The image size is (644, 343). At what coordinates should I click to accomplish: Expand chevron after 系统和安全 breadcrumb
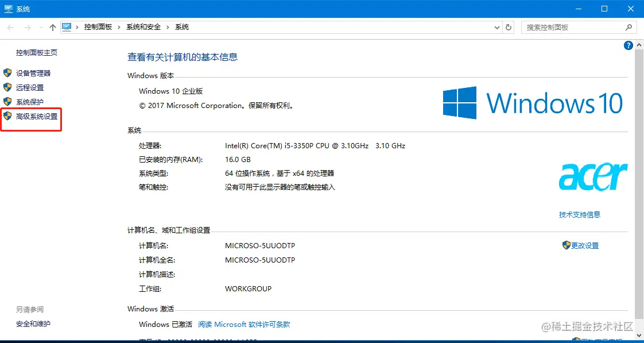coord(168,27)
